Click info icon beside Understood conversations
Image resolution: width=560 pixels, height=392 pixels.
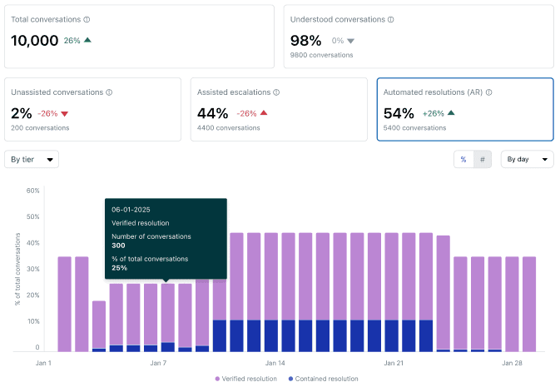click(391, 20)
